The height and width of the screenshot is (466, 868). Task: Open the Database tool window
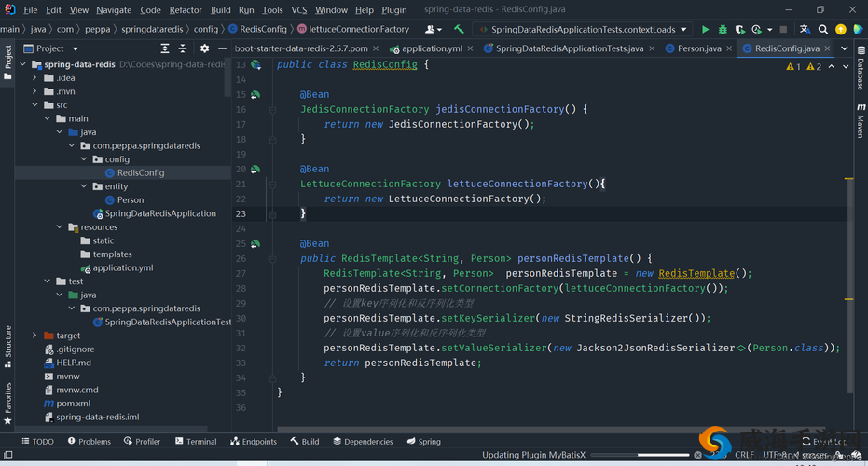pyautogui.click(x=861, y=68)
